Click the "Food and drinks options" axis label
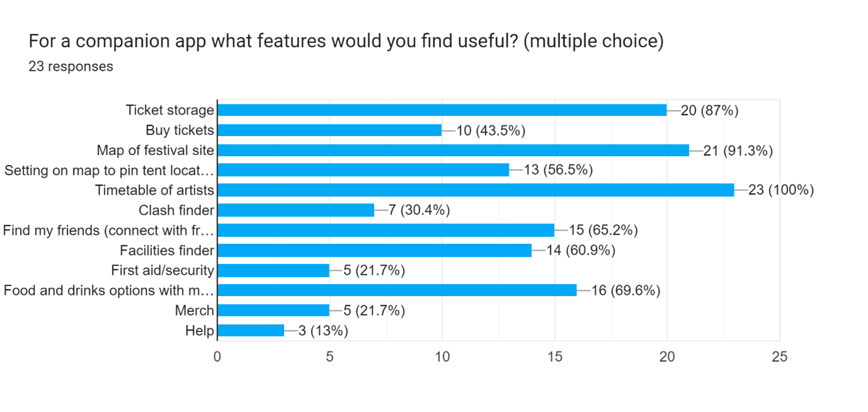This screenshot has height=412, width=868. (x=109, y=290)
